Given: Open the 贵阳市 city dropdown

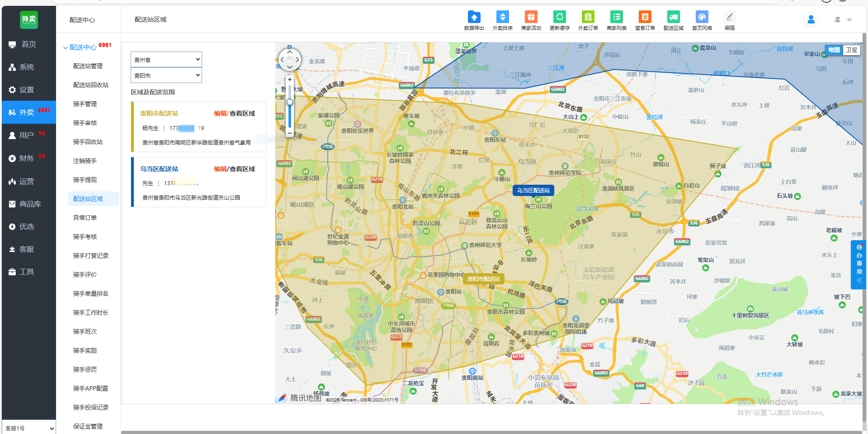Looking at the screenshot, I should [166, 75].
